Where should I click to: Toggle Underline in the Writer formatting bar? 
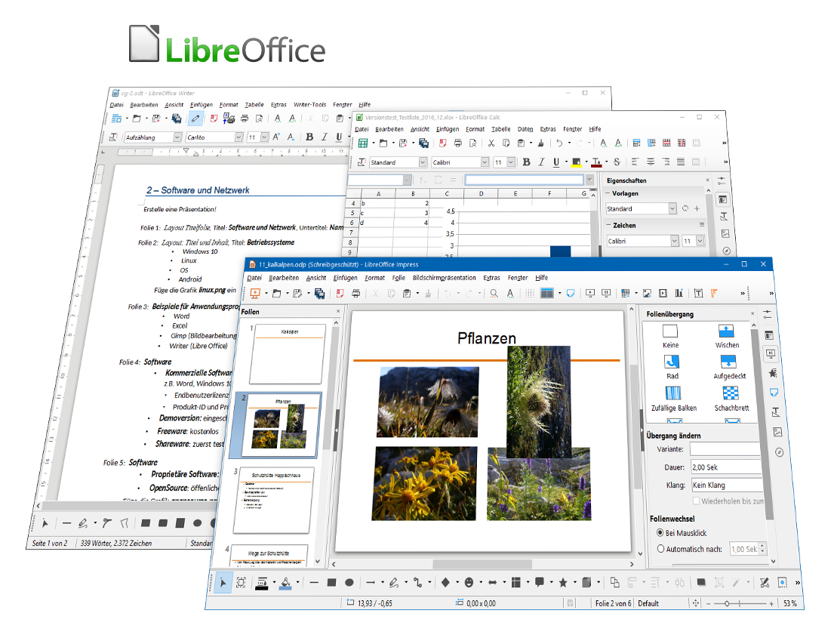339,137
